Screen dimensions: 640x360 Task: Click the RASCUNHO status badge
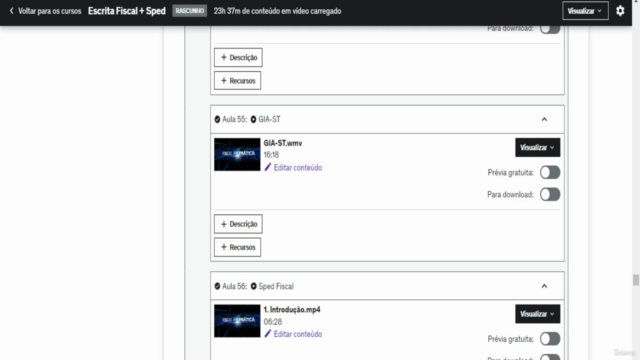(190, 11)
